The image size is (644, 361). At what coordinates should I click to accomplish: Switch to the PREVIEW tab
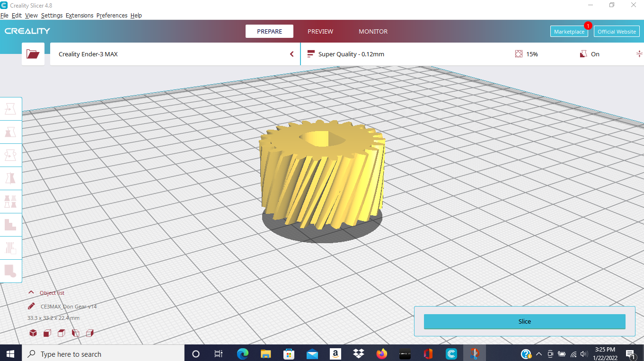tap(320, 31)
